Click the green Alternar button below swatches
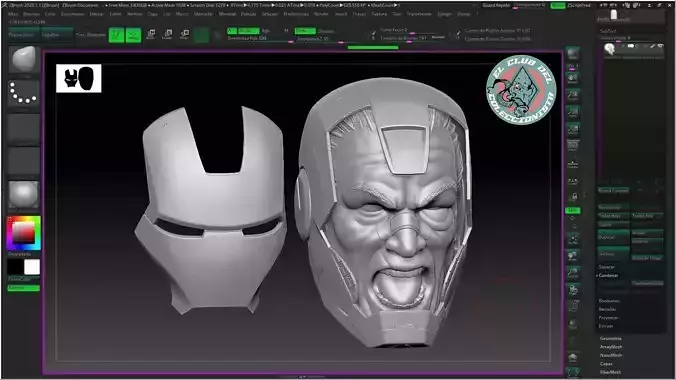 click(24, 288)
